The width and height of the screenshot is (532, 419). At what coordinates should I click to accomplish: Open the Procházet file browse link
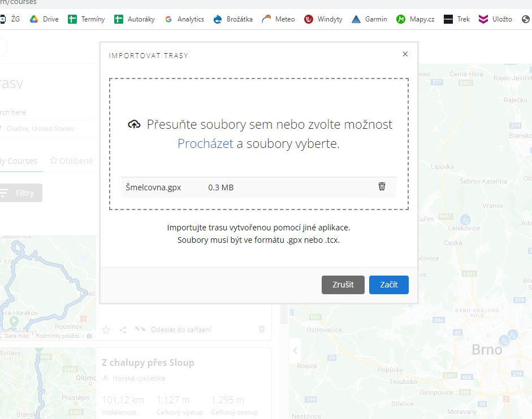pos(205,144)
